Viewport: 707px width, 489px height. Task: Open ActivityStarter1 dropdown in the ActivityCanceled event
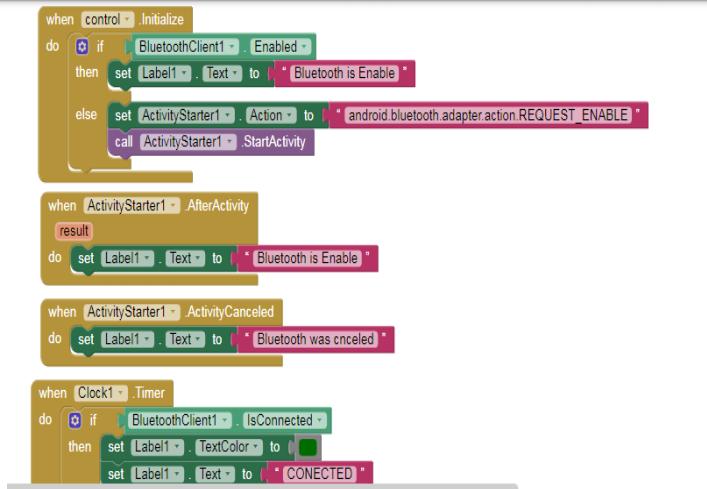[x=174, y=312]
